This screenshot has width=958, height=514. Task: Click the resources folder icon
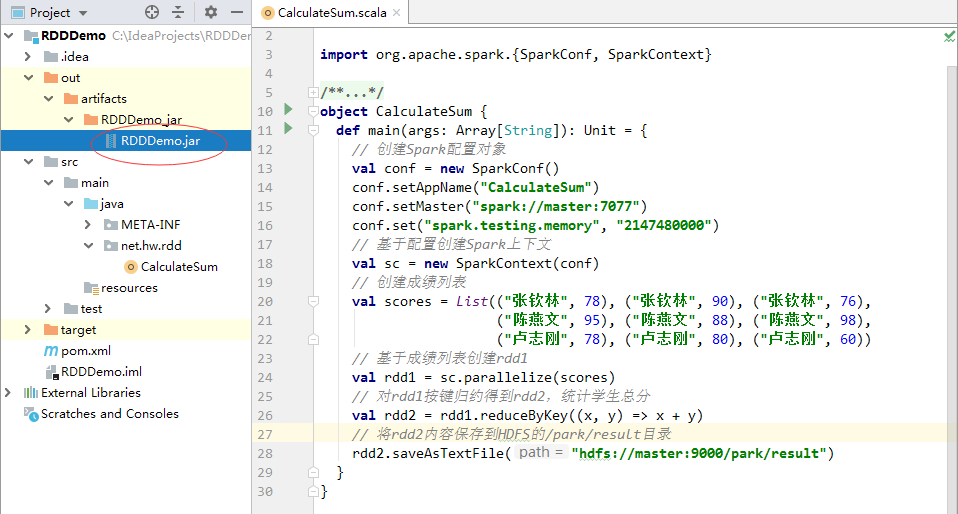point(91,287)
